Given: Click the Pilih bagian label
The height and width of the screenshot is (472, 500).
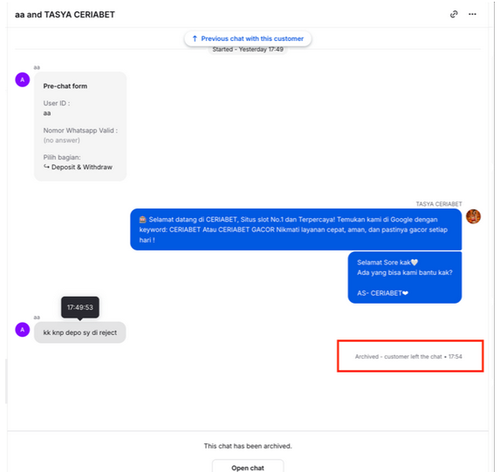Looking at the screenshot, I should point(62,157).
